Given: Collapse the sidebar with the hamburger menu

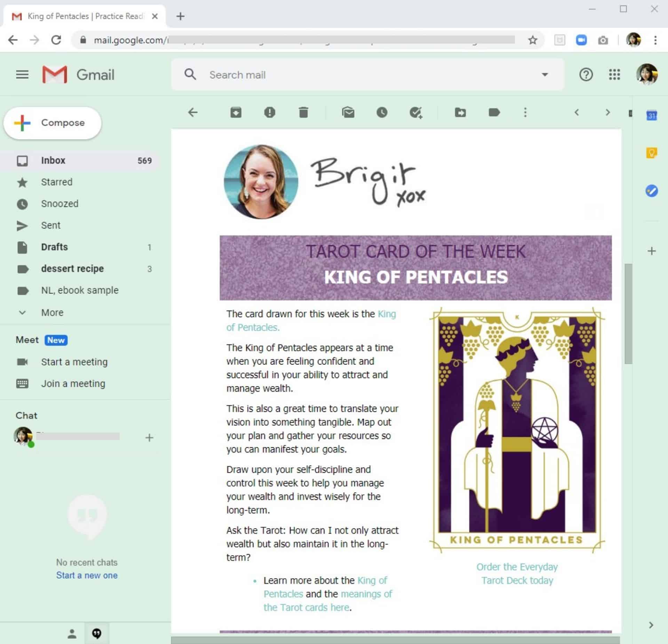Looking at the screenshot, I should point(22,74).
